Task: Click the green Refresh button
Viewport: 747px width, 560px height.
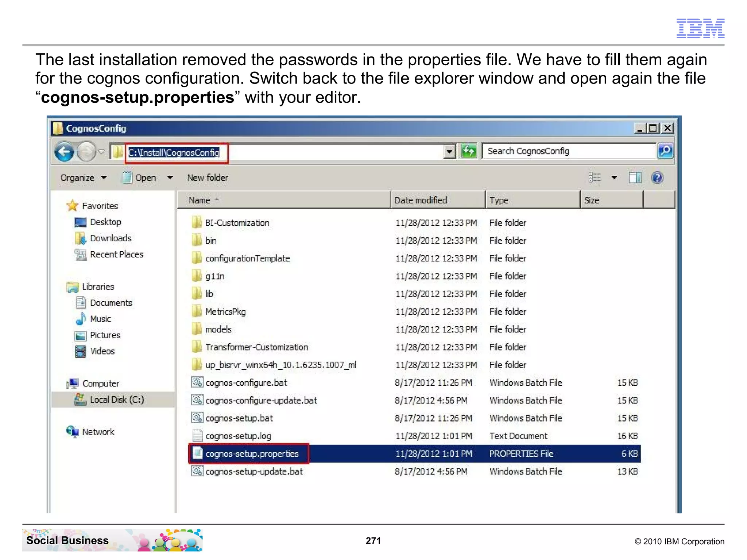Action: click(x=469, y=151)
